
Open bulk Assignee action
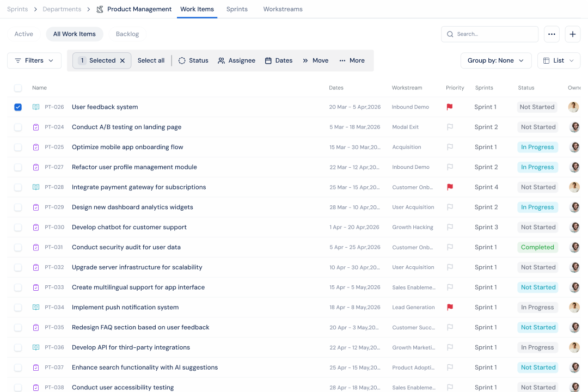click(x=236, y=60)
